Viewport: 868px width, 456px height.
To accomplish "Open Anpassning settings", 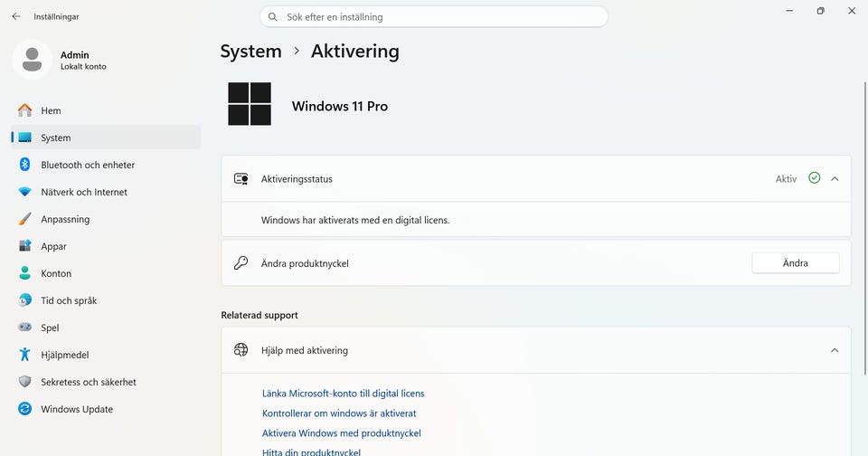I will click(106, 219).
